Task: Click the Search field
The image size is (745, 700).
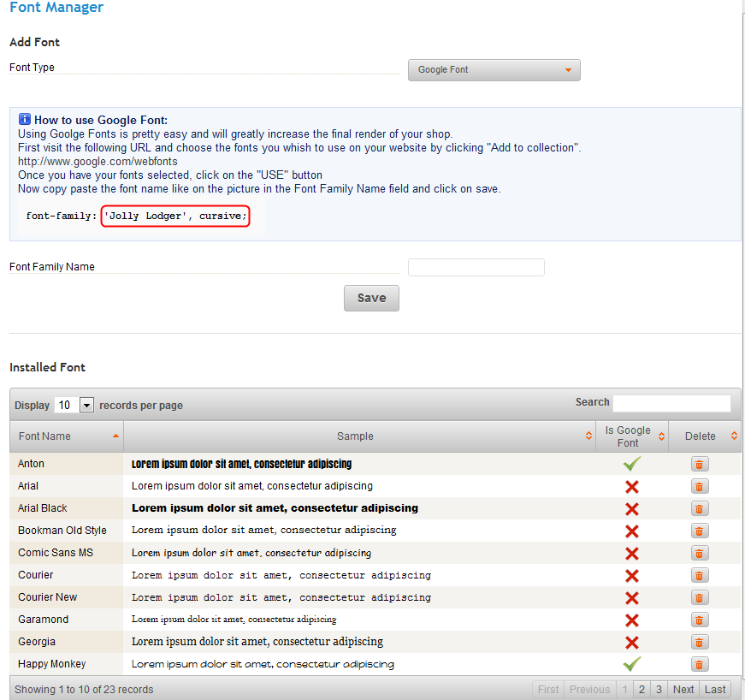Action: click(671, 403)
